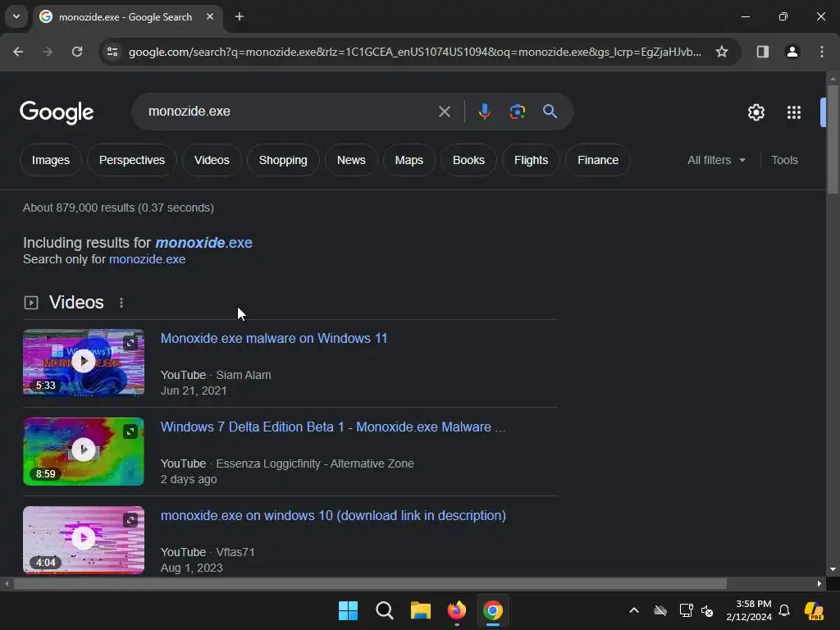This screenshot has height=630, width=840.
Task: Click the vertical scrollbar thumb
Action: pyautogui.click(x=833, y=139)
